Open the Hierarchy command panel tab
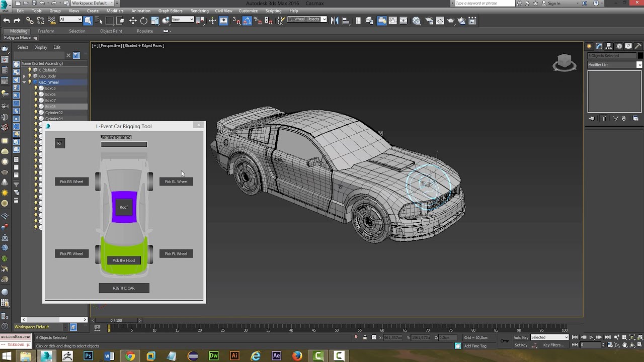 coord(609,46)
